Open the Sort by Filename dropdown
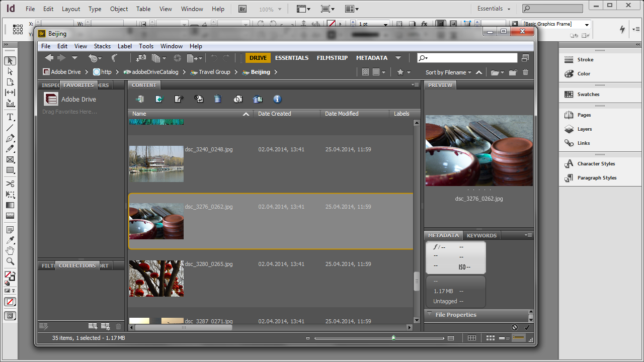The image size is (644, 362). [x=448, y=72]
